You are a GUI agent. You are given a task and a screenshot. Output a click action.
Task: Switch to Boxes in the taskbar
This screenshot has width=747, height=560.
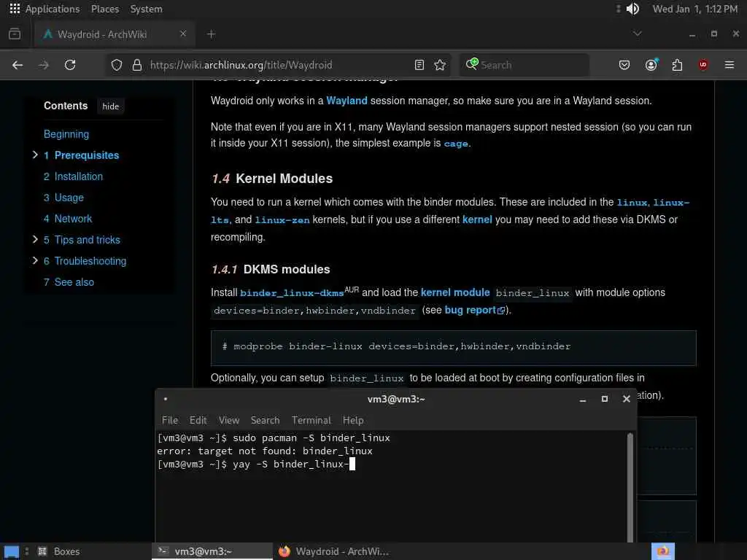(59, 551)
